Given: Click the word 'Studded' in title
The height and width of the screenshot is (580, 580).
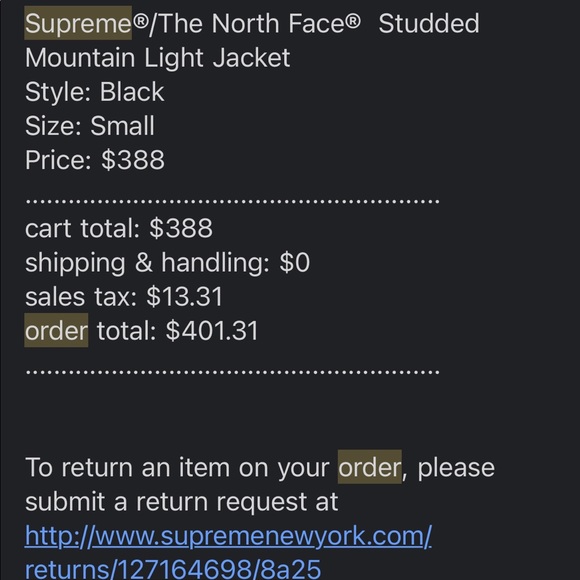Looking at the screenshot, I should [x=429, y=23].
